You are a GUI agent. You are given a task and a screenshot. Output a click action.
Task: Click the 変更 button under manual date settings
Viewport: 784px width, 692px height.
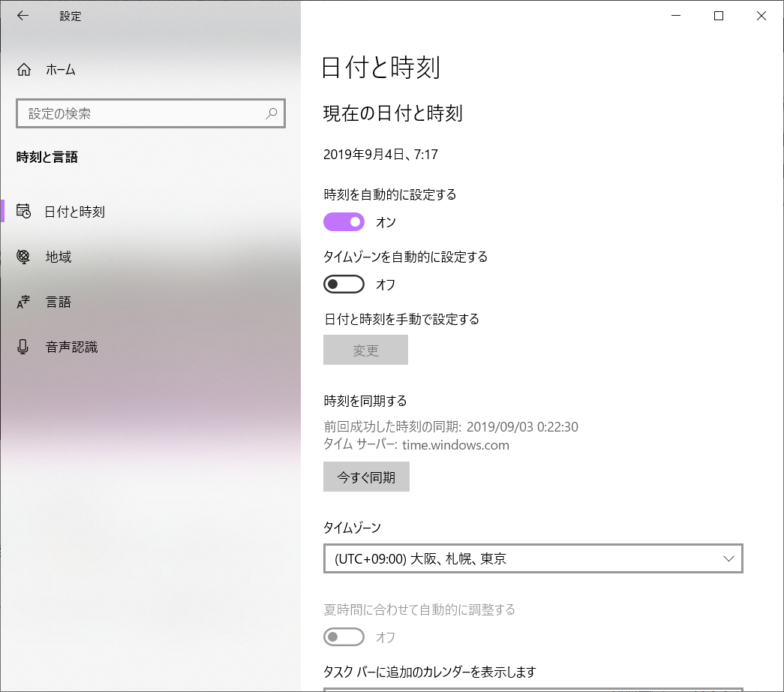365,349
